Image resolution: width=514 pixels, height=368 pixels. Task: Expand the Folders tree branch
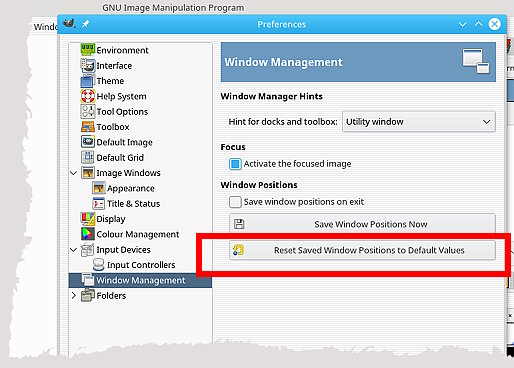74,296
